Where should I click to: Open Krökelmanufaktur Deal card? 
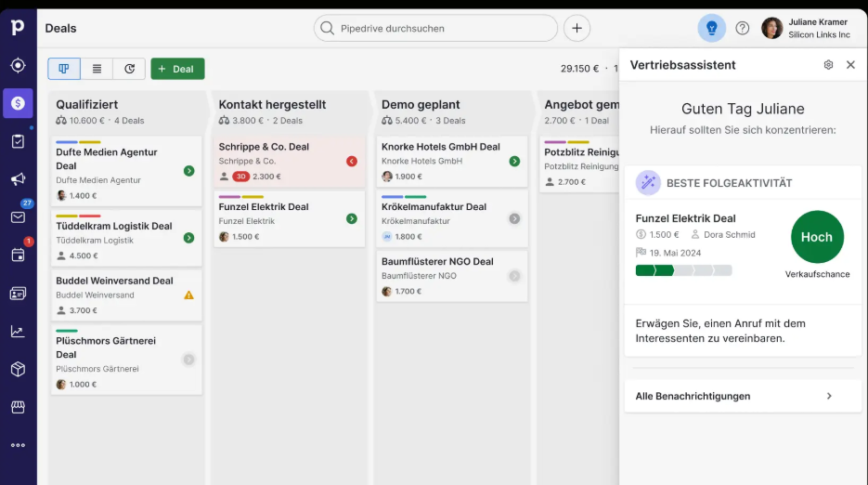point(452,219)
